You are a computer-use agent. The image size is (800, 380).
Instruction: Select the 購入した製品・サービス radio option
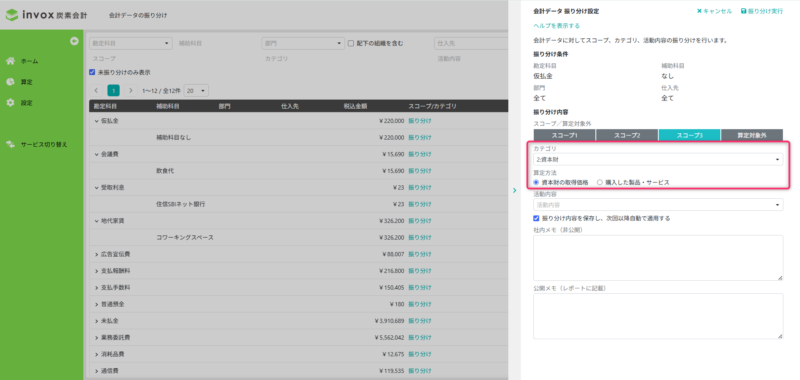click(x=599, y=182)
